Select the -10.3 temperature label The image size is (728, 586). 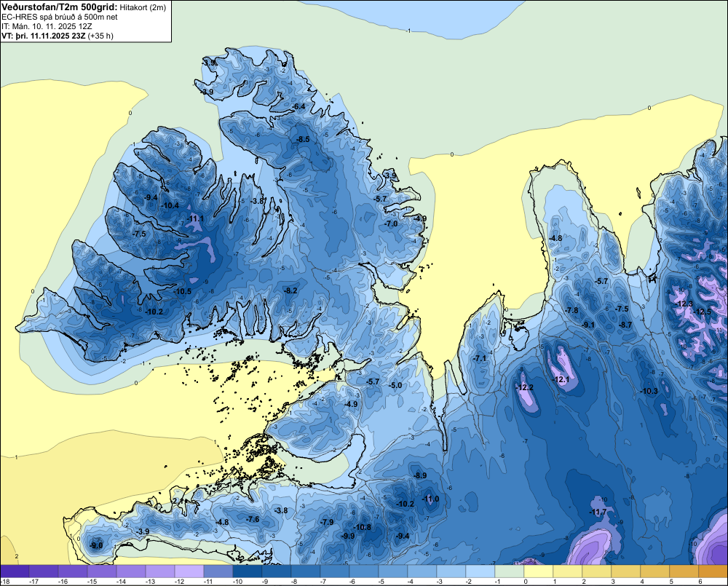[x=649, y=391]
